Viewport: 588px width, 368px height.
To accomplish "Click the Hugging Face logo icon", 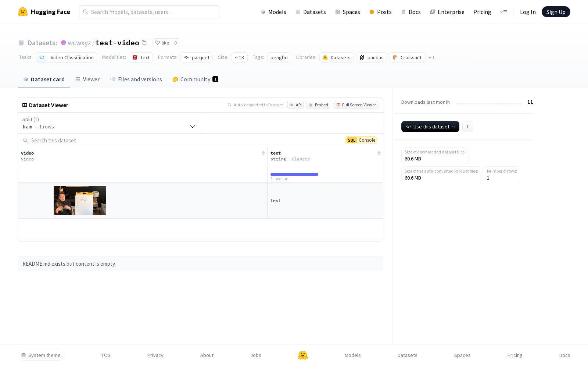I will 23,12.
